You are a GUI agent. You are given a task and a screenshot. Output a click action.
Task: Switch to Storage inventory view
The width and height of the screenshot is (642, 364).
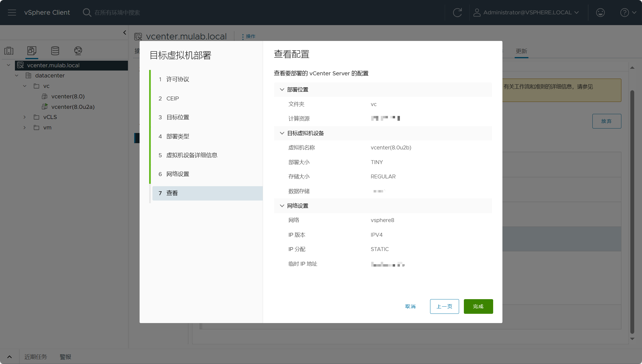tap(55, 51)
